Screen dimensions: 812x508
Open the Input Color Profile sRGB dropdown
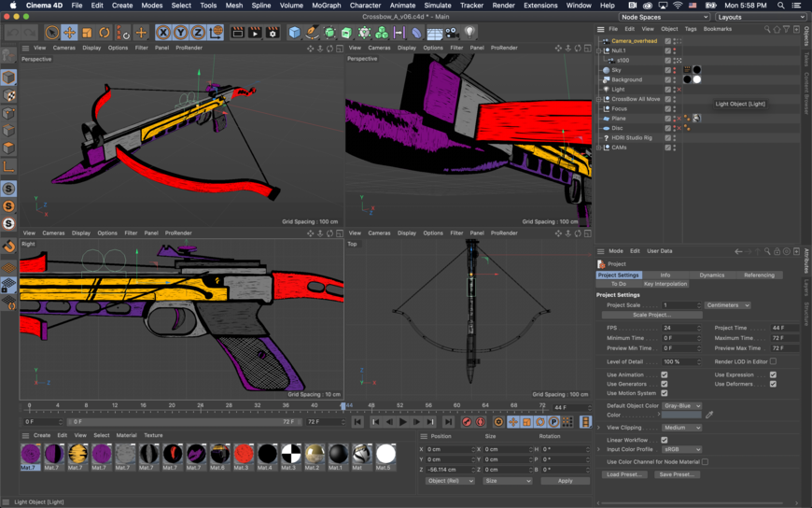pos(681,449)
